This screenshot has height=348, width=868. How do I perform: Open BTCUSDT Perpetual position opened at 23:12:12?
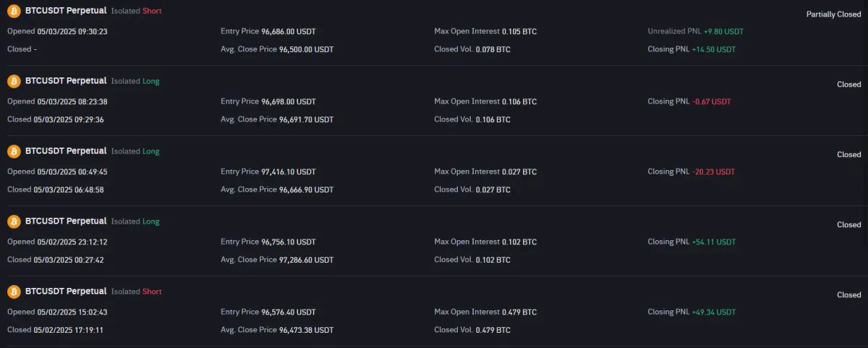click(x=66, y=221)
